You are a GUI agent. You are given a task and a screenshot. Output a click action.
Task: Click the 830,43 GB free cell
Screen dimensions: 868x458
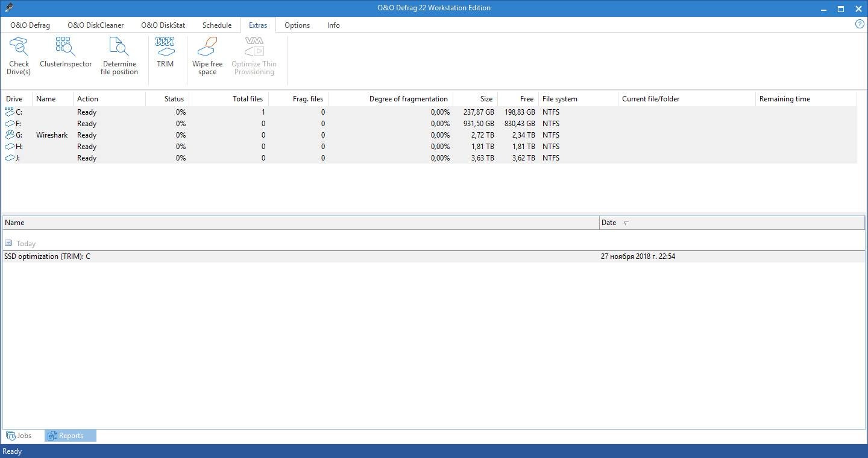pyautogui.click(x=520, y=124)
